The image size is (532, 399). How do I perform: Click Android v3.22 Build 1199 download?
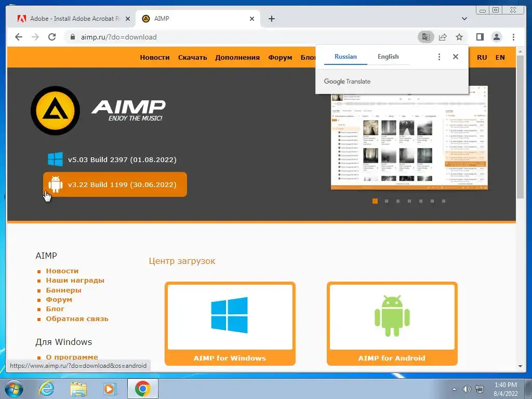coord(115,184)
